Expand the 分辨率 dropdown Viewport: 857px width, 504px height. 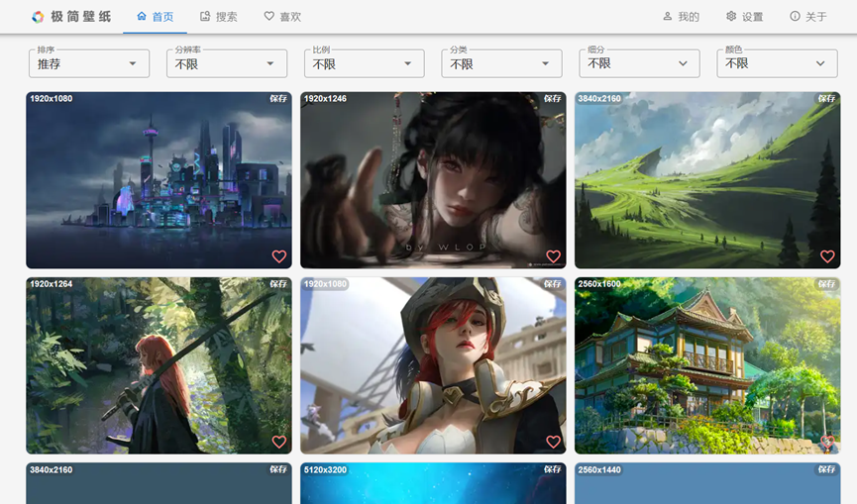(227, 64)
